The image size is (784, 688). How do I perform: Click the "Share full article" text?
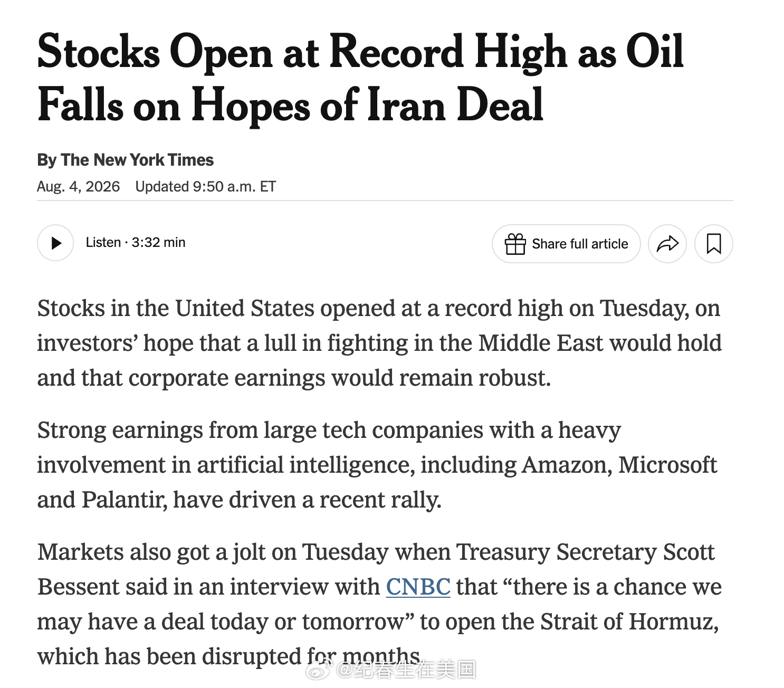(x=580, y=244)
